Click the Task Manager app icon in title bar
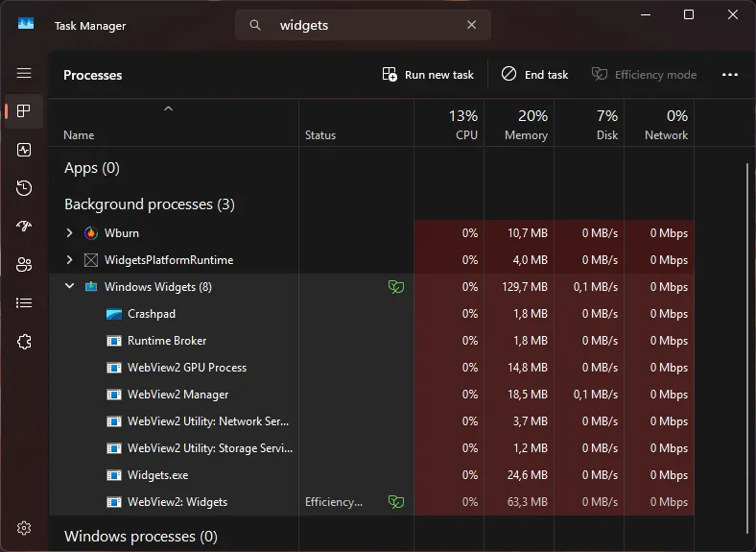 [x=26, y=24]
